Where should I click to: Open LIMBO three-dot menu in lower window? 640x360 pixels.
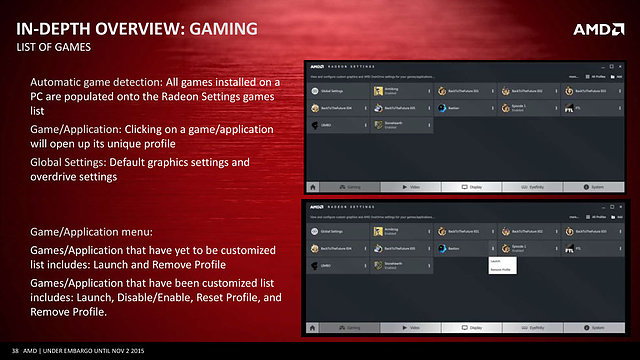click(365, 266)
